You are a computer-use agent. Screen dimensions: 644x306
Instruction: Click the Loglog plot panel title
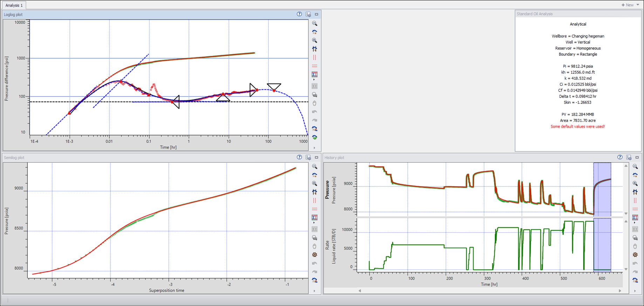pyautogui.click(x=13, y=14)
